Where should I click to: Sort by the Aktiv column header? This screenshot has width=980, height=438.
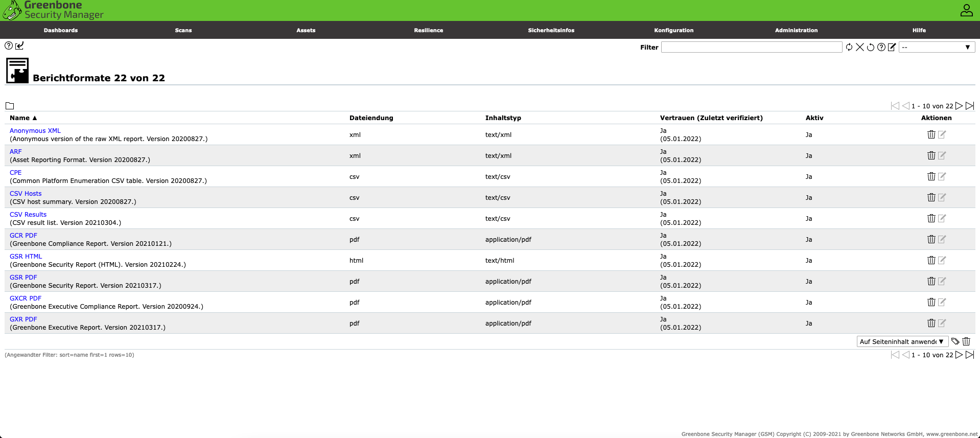(x=814, y=118)
